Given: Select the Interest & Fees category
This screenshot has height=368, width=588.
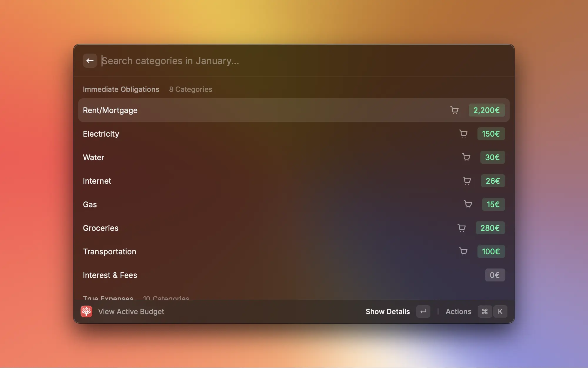Looking at the screenshot, I should point(110,275).
